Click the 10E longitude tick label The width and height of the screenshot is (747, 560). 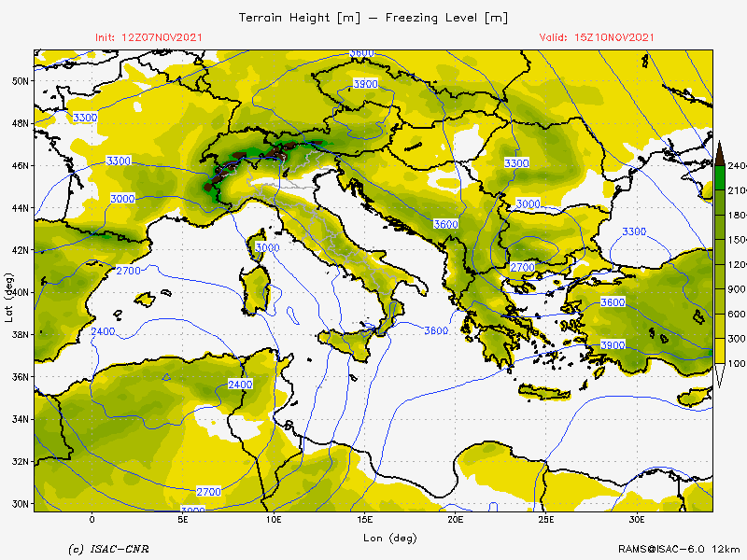pyautogui.click(x=274, y=520)
